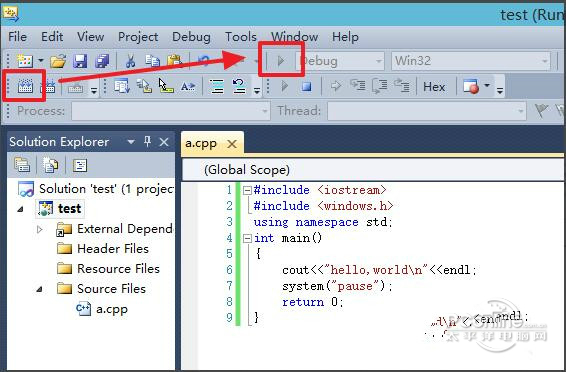Open the Debug menu
Screen dimensions: 566x372
pos(191,37)
